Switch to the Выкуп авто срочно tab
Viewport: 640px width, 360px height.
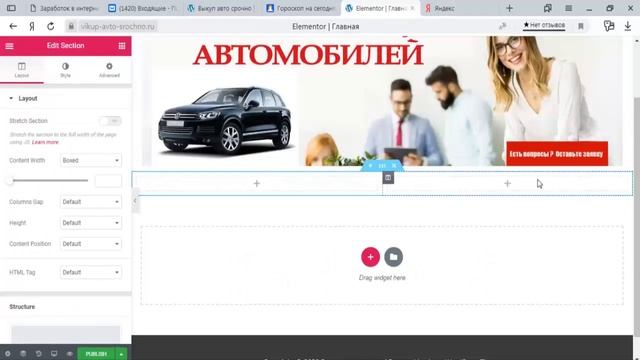[221, 8]
